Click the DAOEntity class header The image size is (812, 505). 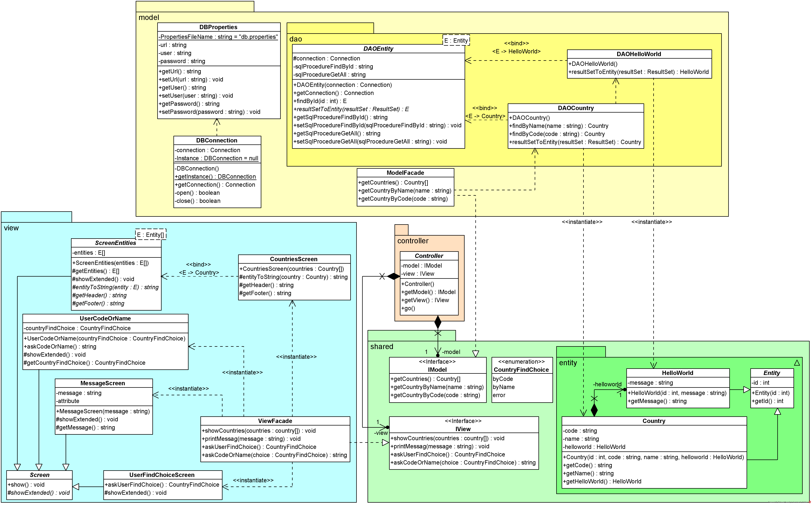coord(378,49)
